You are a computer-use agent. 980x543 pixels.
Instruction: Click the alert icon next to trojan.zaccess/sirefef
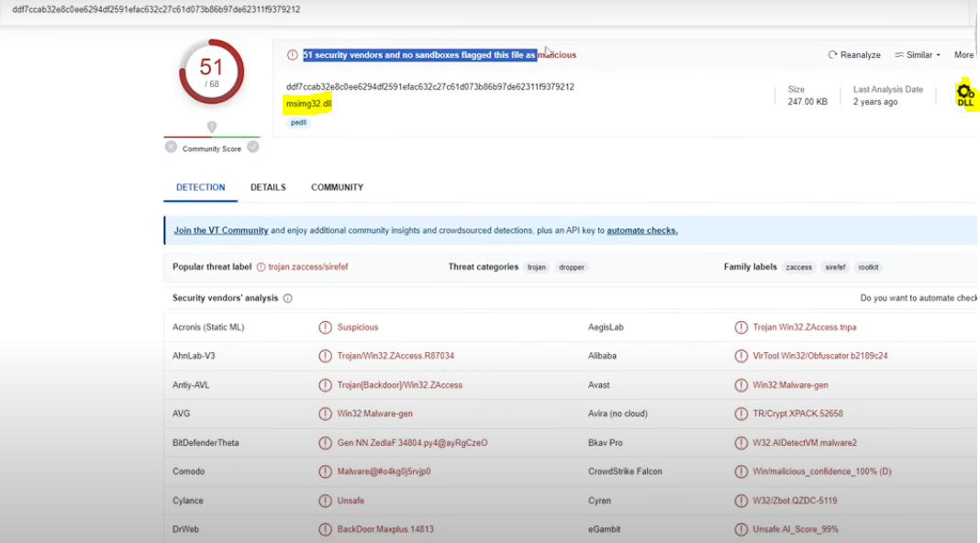(261, 267)
